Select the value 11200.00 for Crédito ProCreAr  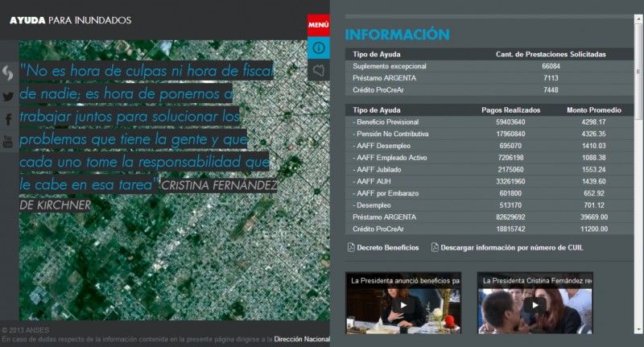pos(594,229)
